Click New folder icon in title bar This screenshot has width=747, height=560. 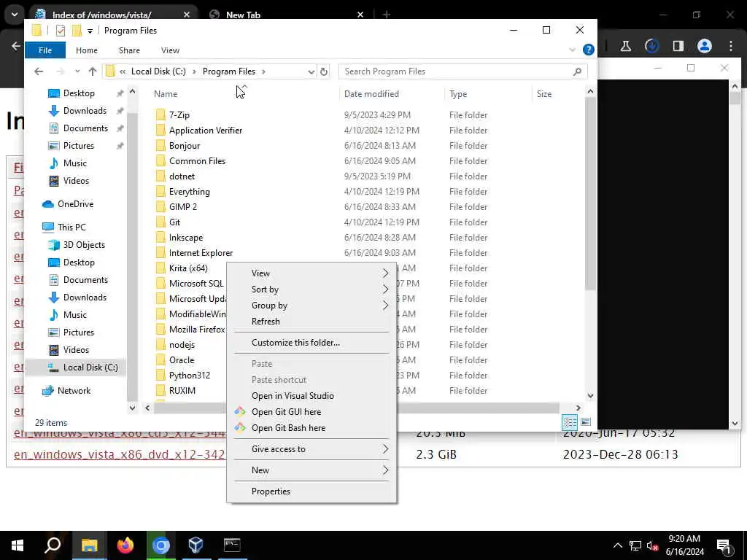[x=77, y=31]
